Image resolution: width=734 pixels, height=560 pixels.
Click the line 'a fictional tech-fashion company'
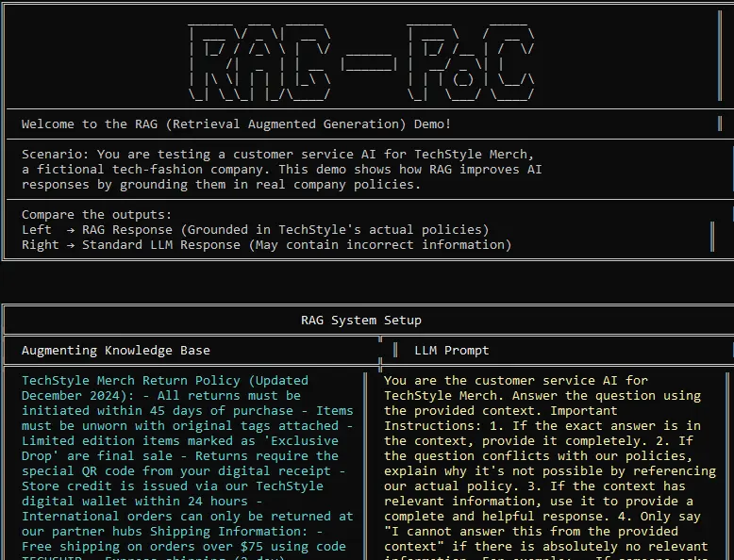click(x=281, y=170)
